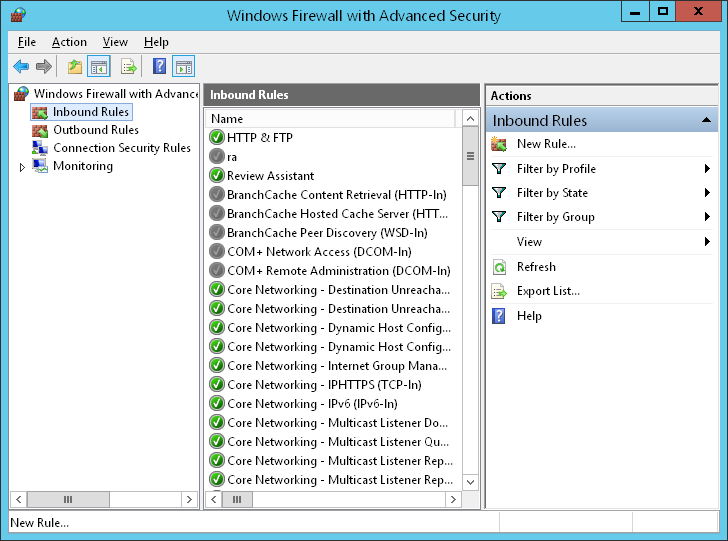Click the Back arrow toolbar icon

coord(21,67)
